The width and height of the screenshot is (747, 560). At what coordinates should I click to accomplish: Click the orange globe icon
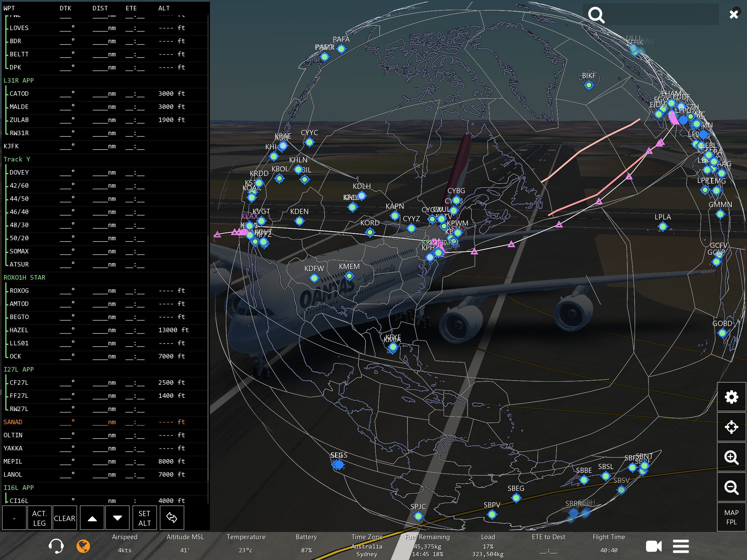(83, 546)
